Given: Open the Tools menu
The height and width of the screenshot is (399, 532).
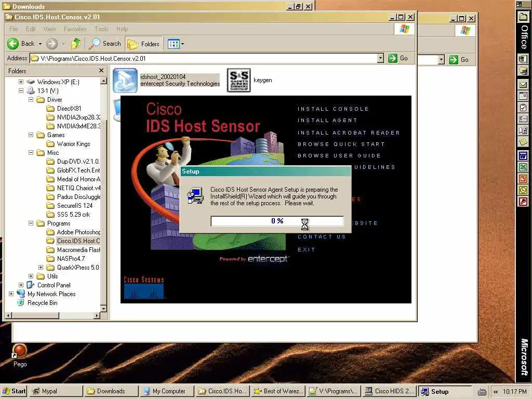Looking at the screenshot, I should point(101,29).
